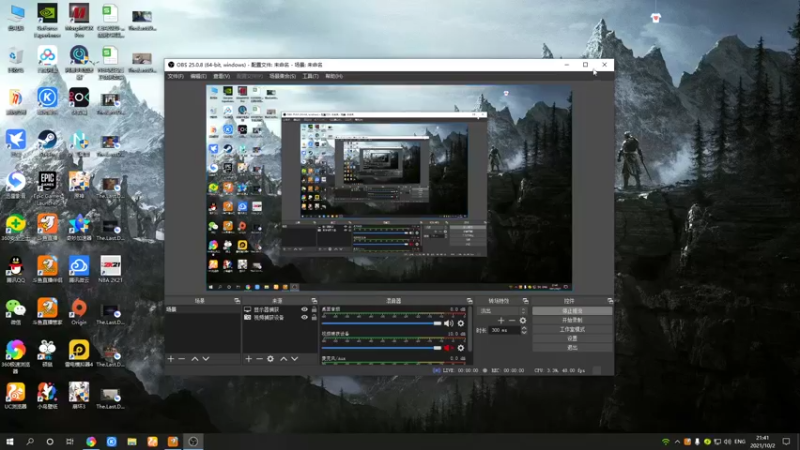The width and height of the screenshot is (800, 450).
Task: Click the OBS preview canvas
Action: [389, 188]
